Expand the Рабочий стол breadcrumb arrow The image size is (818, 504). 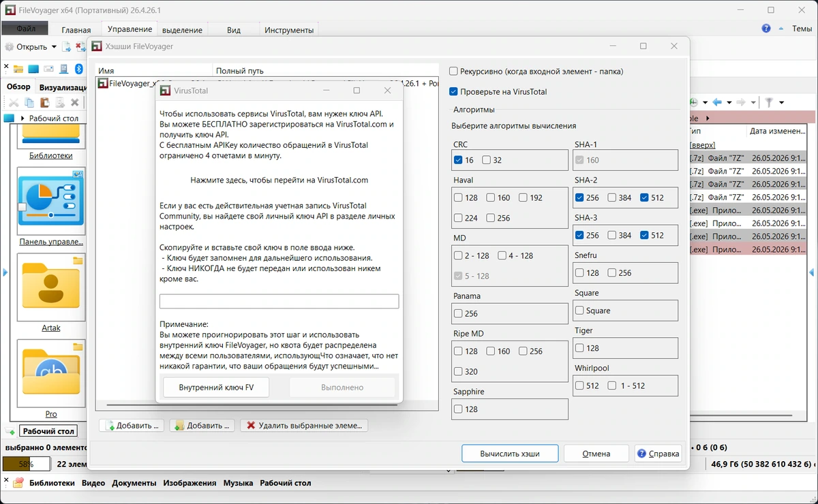22,119
